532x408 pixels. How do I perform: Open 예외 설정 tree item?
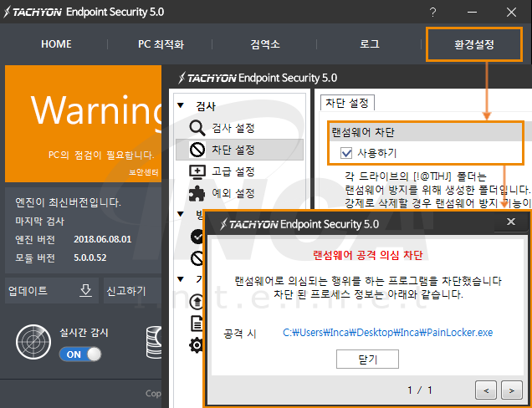233,193
